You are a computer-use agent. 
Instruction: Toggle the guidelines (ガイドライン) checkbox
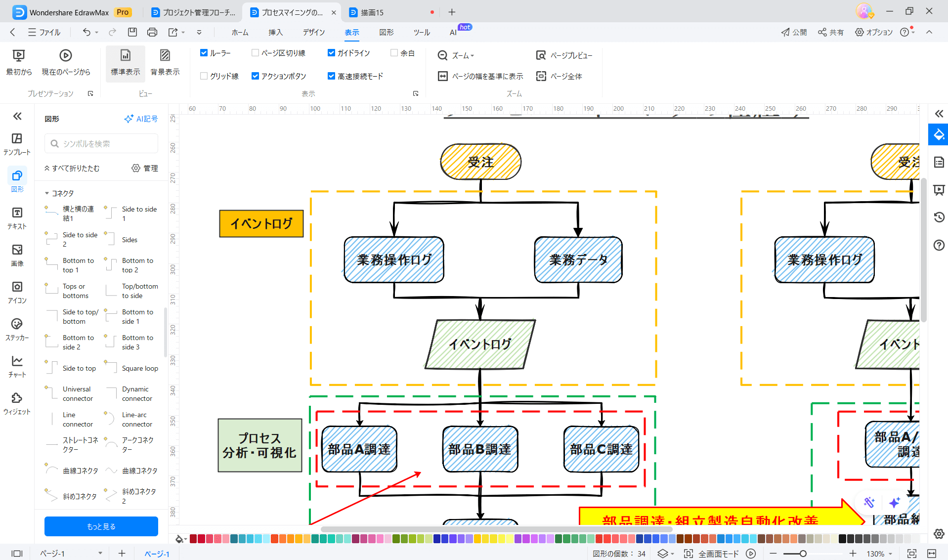[x=331, y=53]
